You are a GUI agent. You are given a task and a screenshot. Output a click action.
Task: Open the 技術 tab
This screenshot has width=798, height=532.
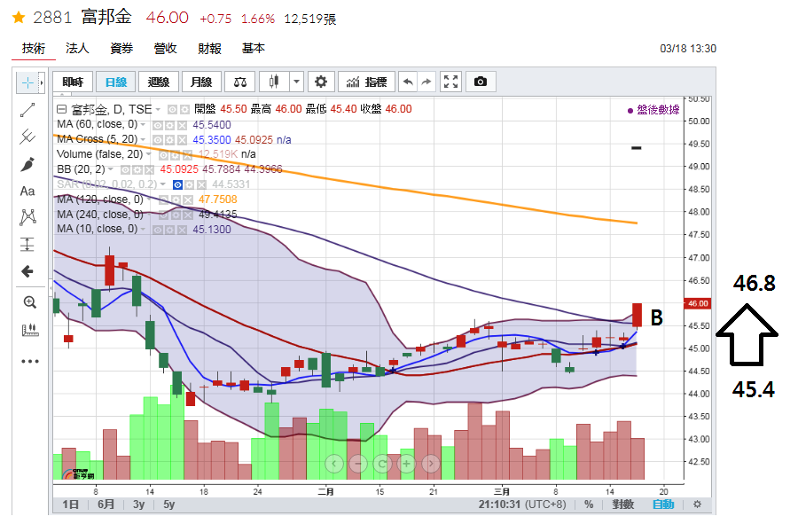coord(34,49)
